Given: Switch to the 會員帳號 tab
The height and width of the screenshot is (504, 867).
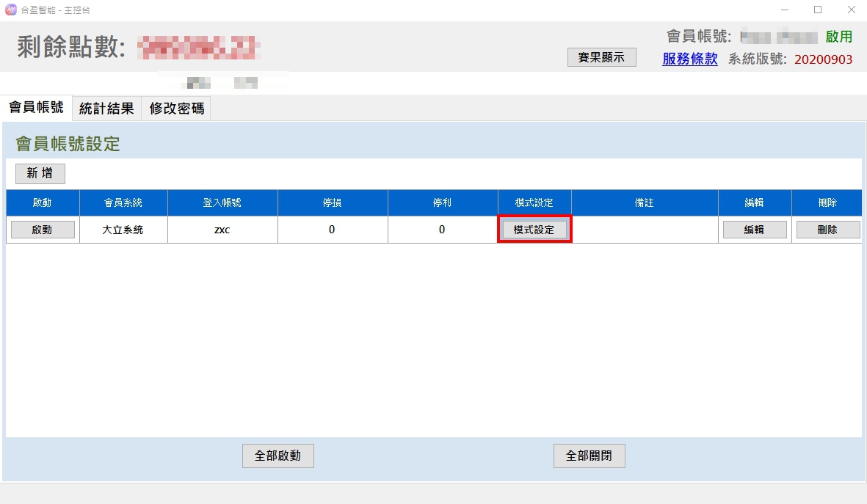Looking at the screenshot, I should 36,108.
